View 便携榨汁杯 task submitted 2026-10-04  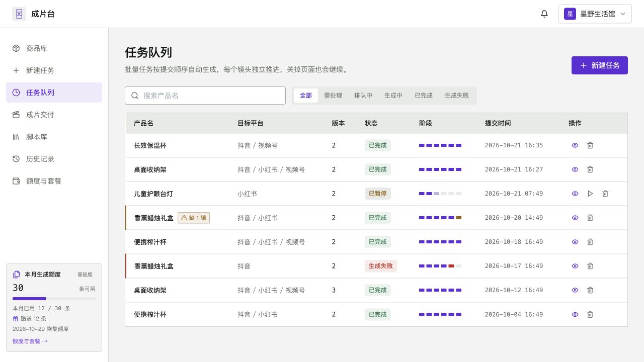point(575,314)
